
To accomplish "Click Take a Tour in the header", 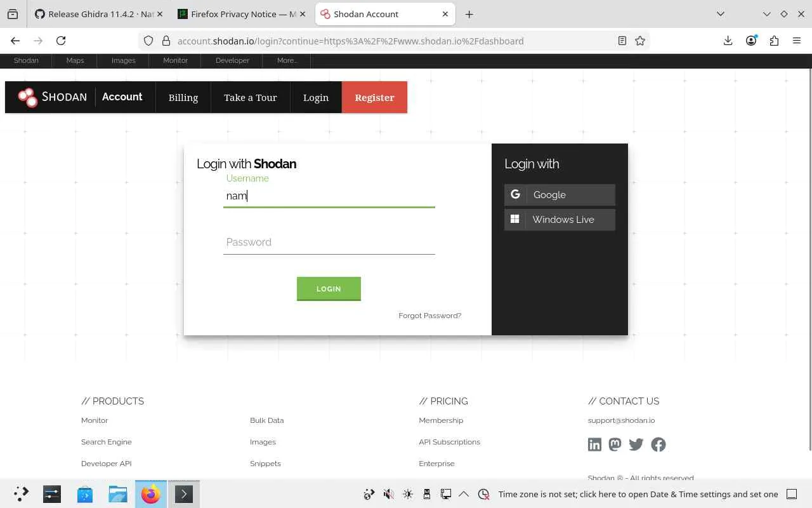I will (251, 97).
